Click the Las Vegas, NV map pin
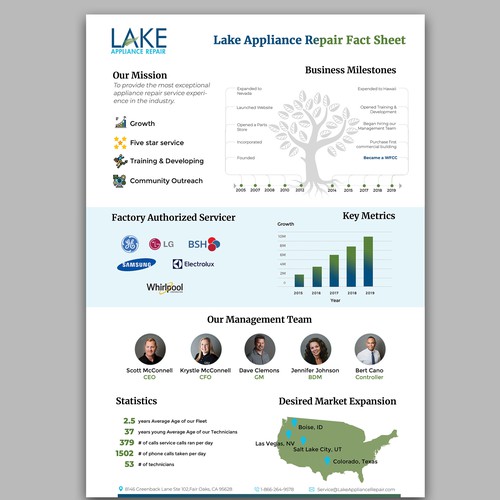This screenshot has width=500, height=500. pyautogui.click(x=289, y=434)
